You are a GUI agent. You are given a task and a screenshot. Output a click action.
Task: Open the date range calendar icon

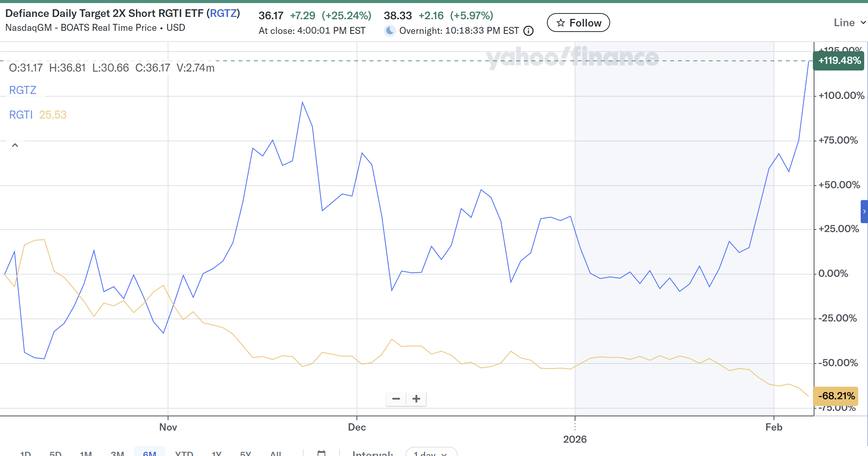[x=321, y=453]
